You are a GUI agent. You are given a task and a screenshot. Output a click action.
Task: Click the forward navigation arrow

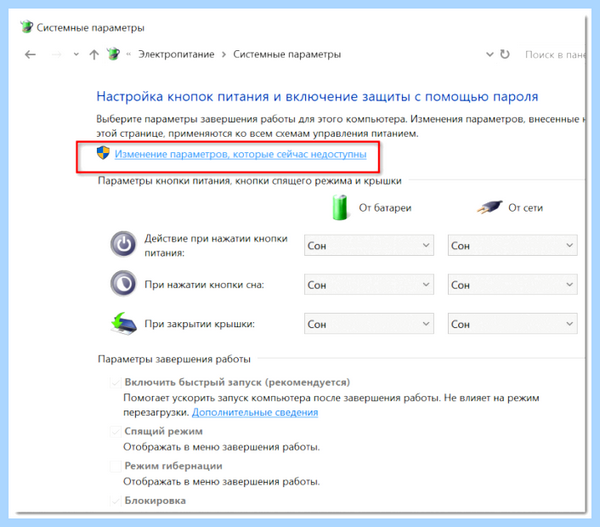57,55
